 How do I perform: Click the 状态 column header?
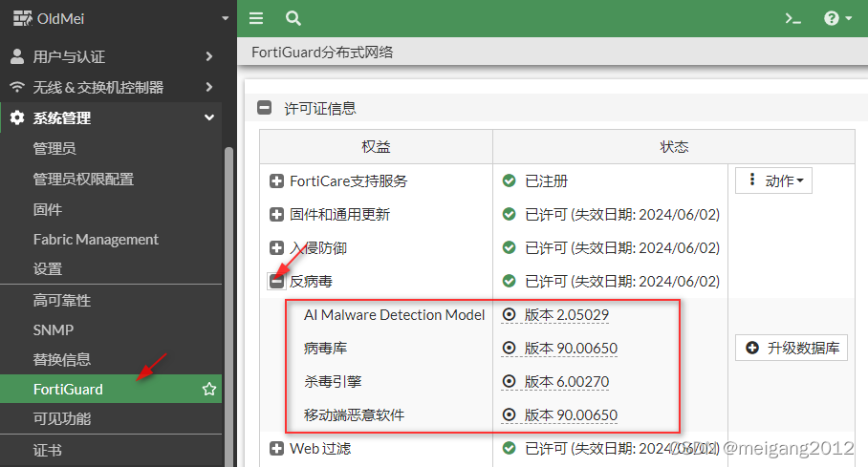click(x=674, y=147)
